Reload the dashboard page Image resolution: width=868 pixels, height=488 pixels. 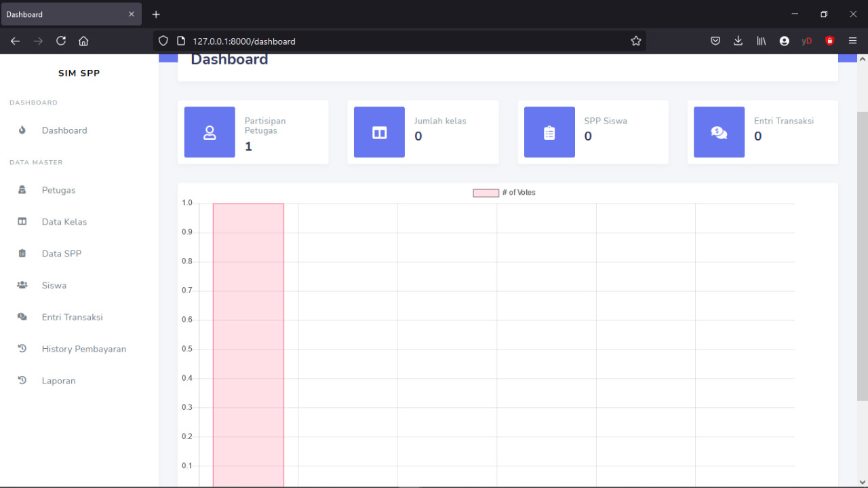tap(61, 41)
